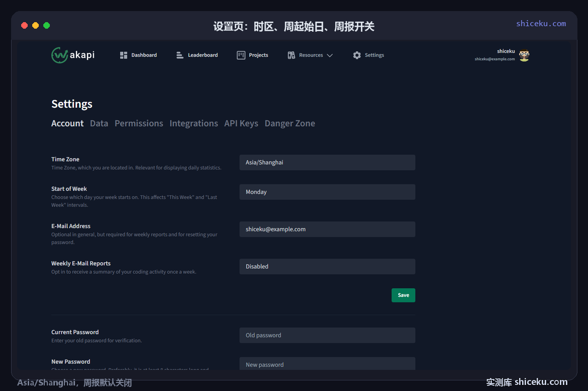Open the Settings nav link
Viewport: 588px width, 391px height.
tap(374, 55)
